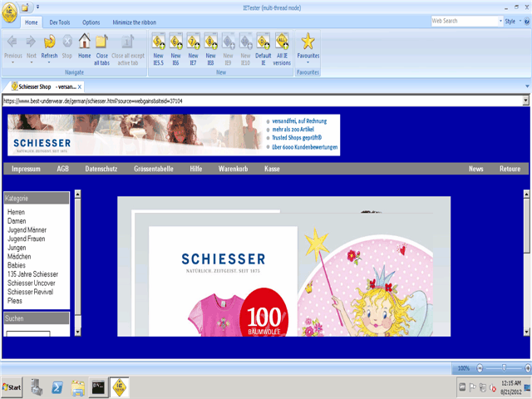The width and height of the screenshot is (532, 399).
Task: Click the IETester application orb button
Action: pyautogui.click(x=9, y=13)
